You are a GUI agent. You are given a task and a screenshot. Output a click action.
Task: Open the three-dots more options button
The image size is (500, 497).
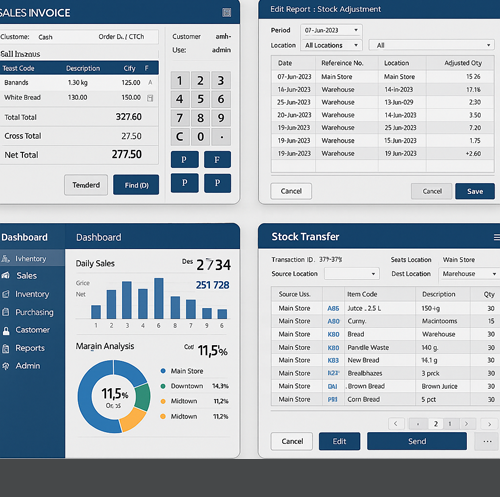pyautogui.click(x=487, y=441)
